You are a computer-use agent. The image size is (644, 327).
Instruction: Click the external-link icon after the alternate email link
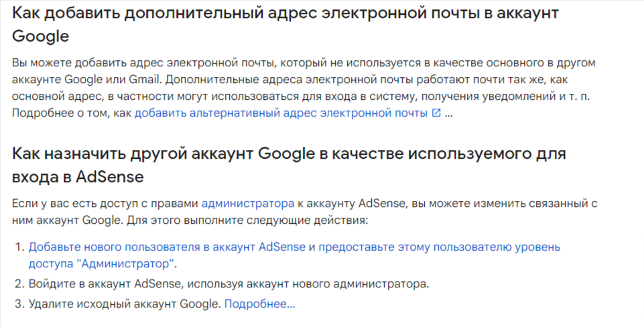(436, 113)
